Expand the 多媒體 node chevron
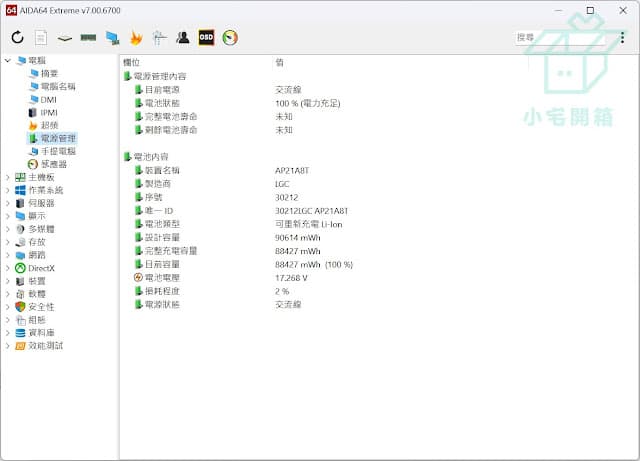Image resolution: width=640 pixels, height=461 pixels. coord(7,229)
